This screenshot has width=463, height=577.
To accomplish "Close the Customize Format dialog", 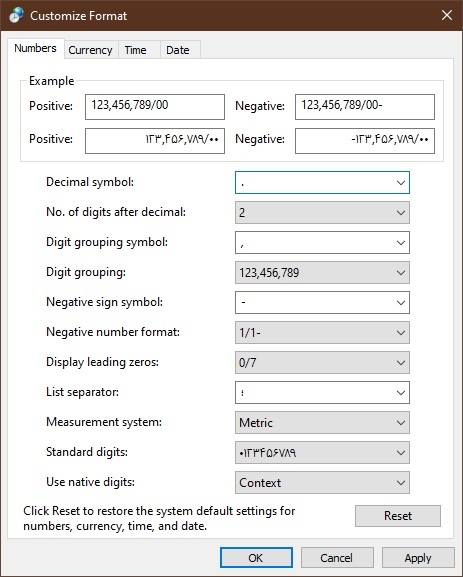I will pos(447,15).
